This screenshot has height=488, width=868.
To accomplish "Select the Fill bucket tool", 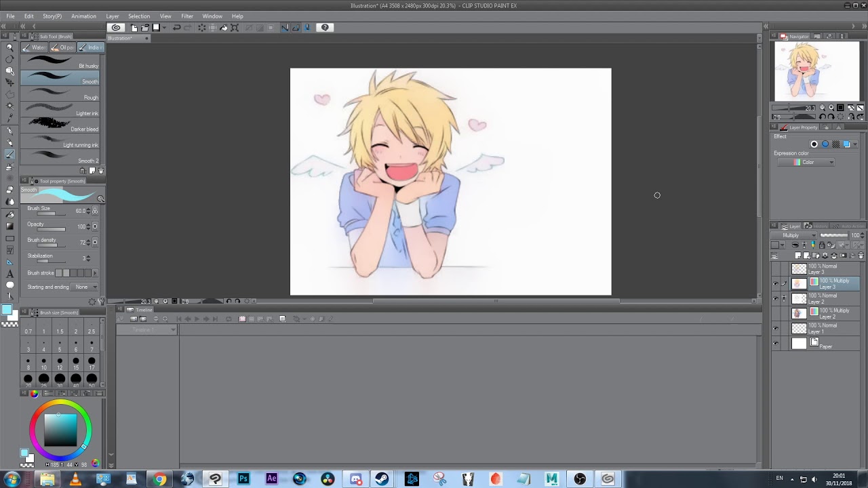I will [9, 214].
